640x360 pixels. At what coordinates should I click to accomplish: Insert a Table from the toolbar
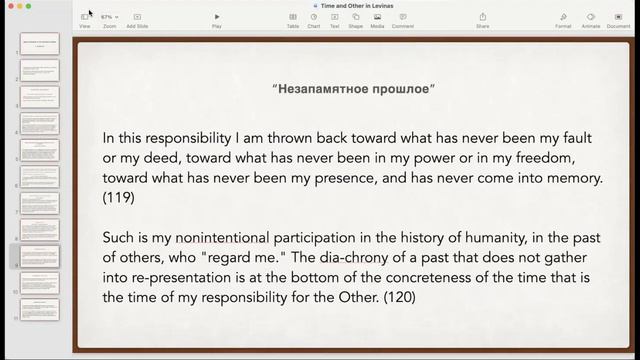pyautogui.click(x=293, y=20)
